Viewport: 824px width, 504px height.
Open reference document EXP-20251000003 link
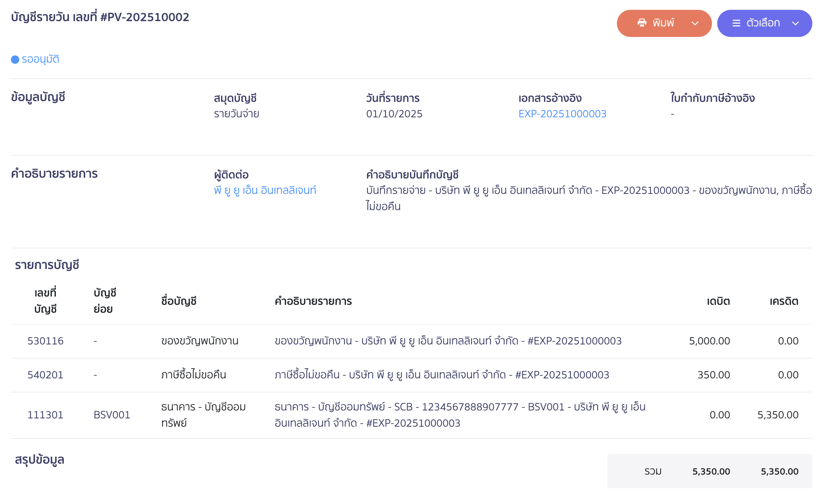tap(562, 114)
